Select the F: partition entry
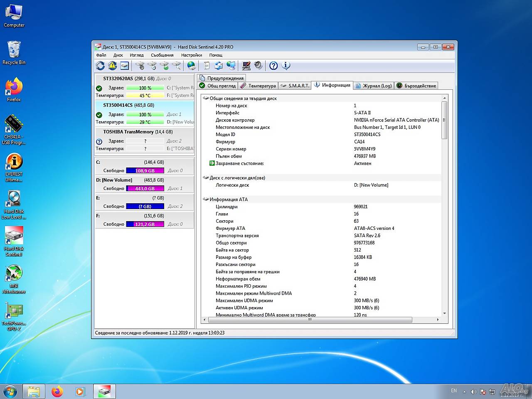 (x=145, y=220)
